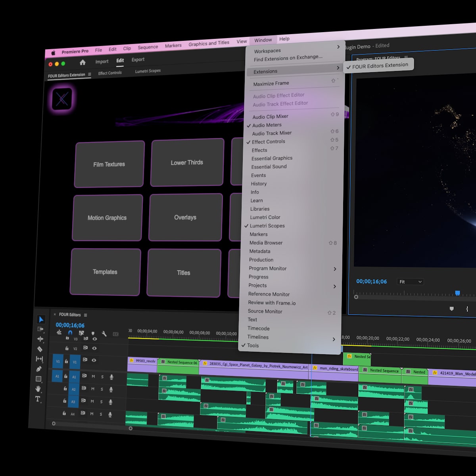Choose the Type tool
The height and width of the screenshot is (476, 476).
[x=38, y=399]
